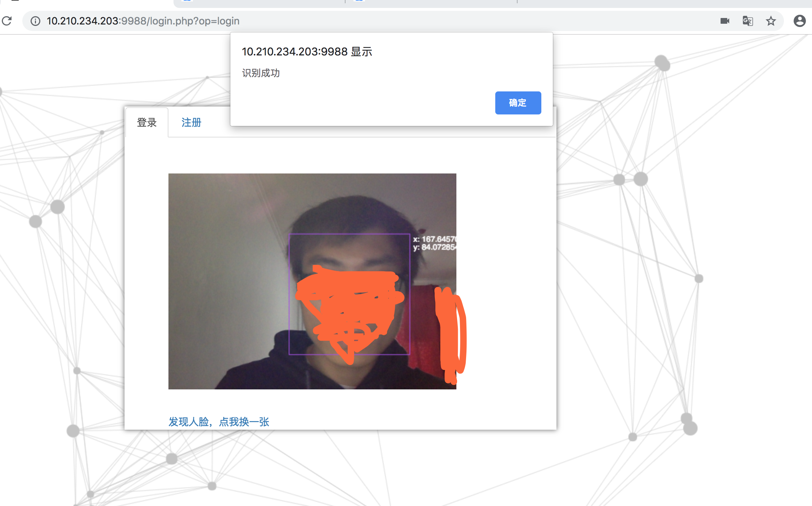This screenshot has width=812, height=506.
Task: Switch to the 注册 tab
Action: pos(191,122)
